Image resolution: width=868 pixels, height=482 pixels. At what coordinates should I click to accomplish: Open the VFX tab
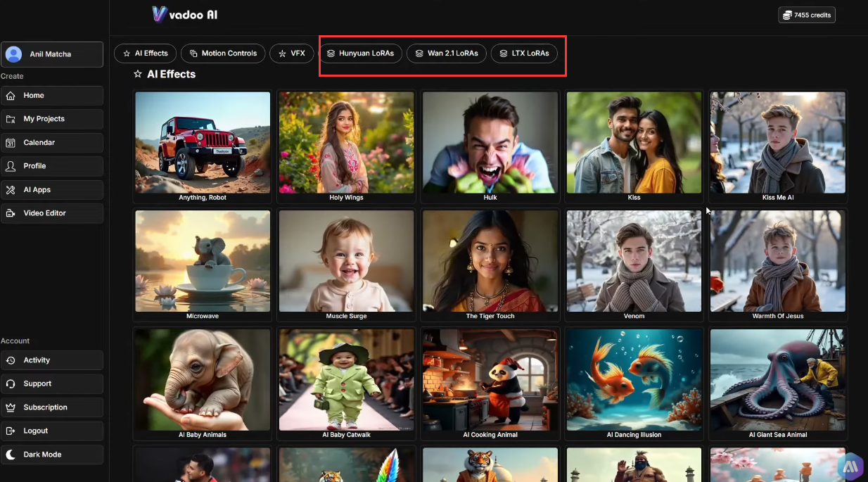(292, 53)
